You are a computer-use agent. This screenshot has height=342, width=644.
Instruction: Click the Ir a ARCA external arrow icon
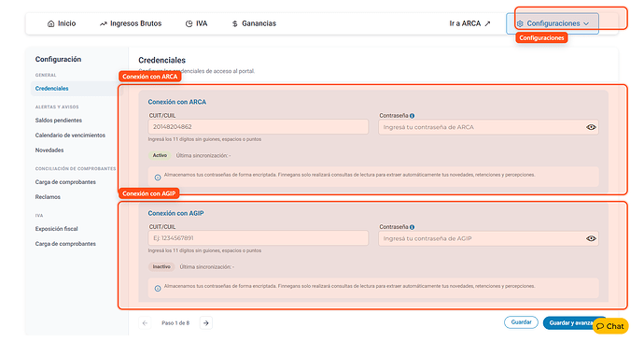click(x=487, y=24)
